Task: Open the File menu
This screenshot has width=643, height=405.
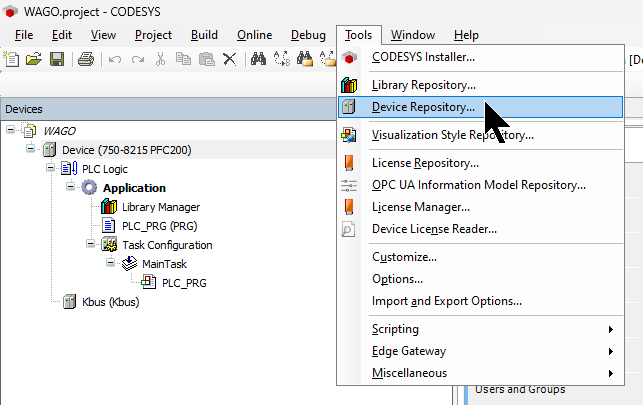Action: [24, 35]
